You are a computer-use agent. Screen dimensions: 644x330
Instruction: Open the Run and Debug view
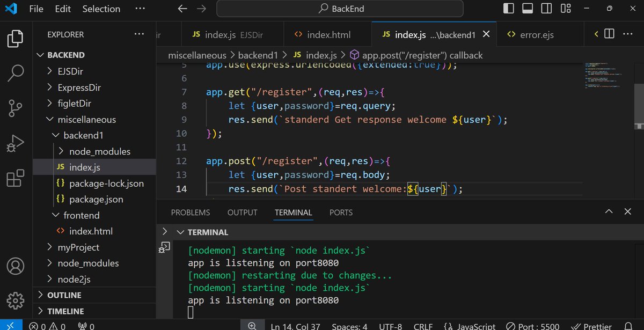16,143
